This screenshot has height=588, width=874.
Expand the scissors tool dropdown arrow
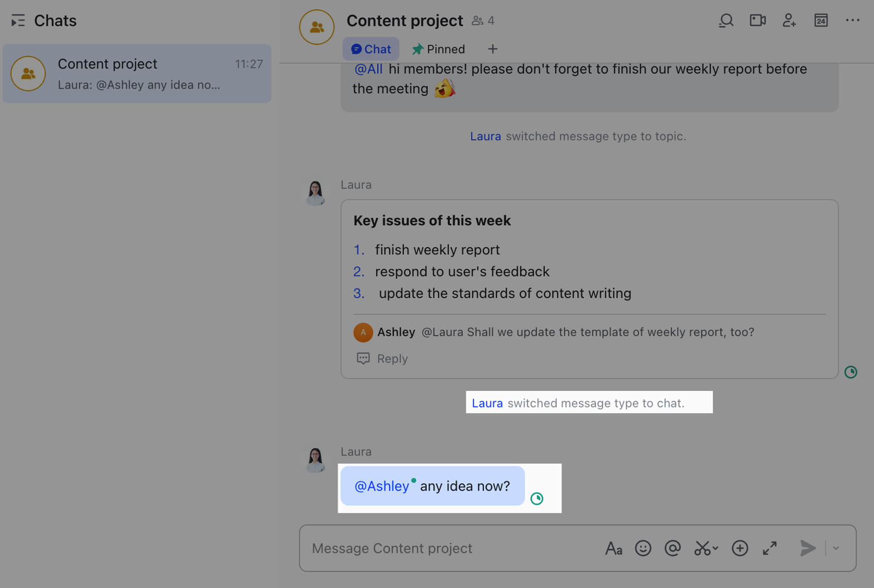click(x=716, y=548)
